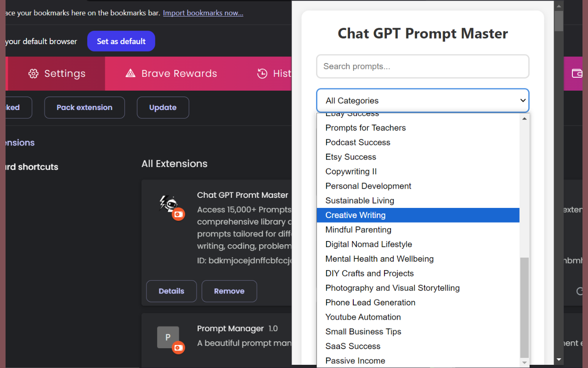588x368 pixels.
Task: Click the Extensions sidebar item
Action: (x=20, y=143)
